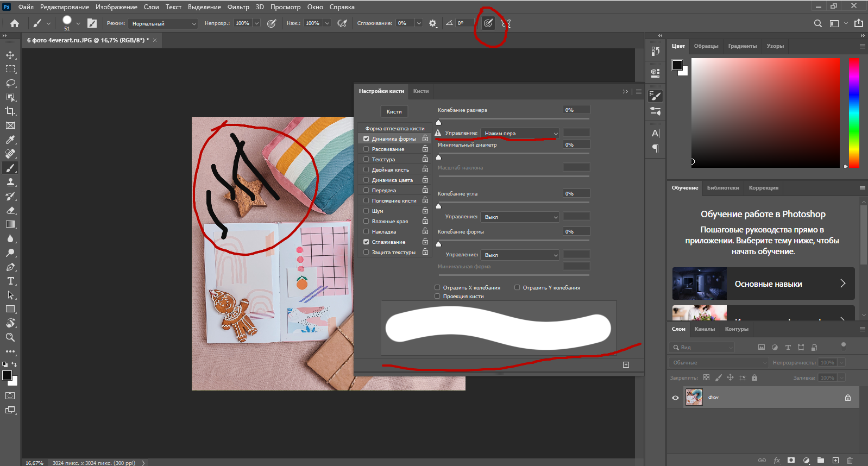The image size is (868, 466).
Task: Pick a color in the color field
Action: pos(765,113)
